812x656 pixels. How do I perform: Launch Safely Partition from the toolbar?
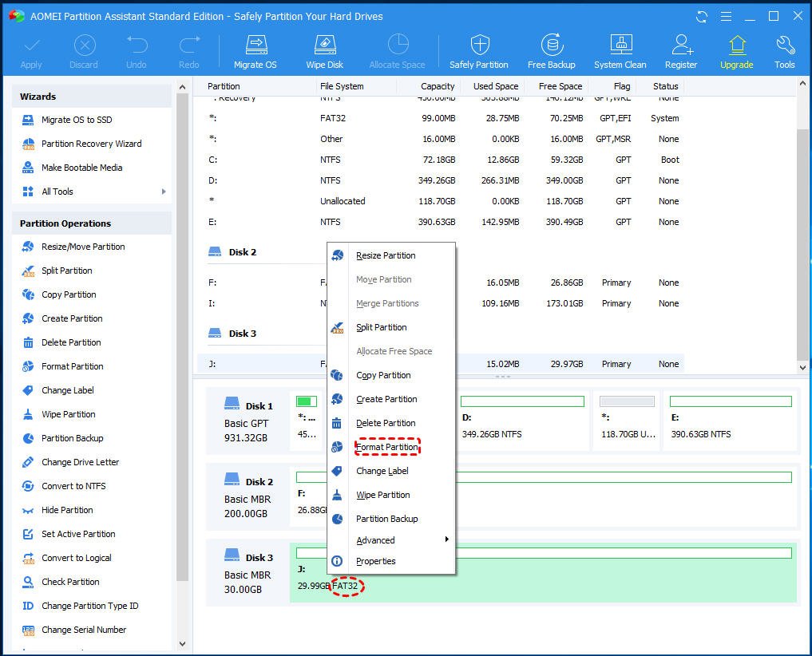479,52
